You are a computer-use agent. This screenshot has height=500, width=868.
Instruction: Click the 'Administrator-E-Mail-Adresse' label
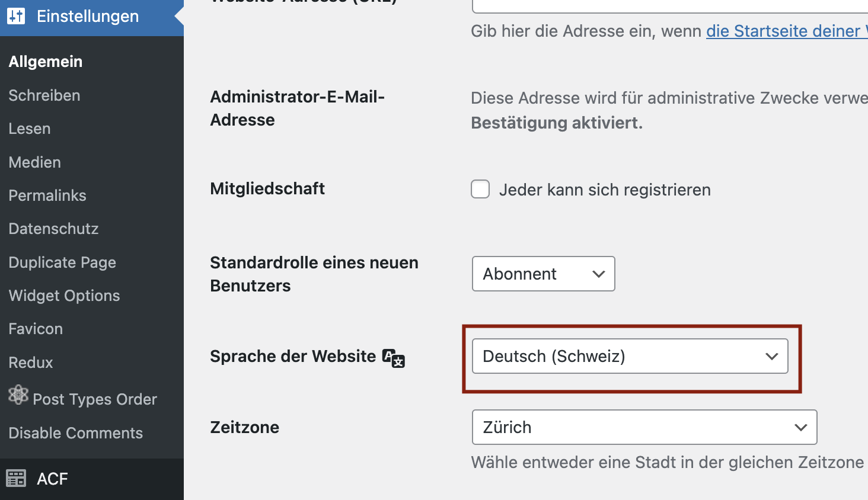click(298, 108)
